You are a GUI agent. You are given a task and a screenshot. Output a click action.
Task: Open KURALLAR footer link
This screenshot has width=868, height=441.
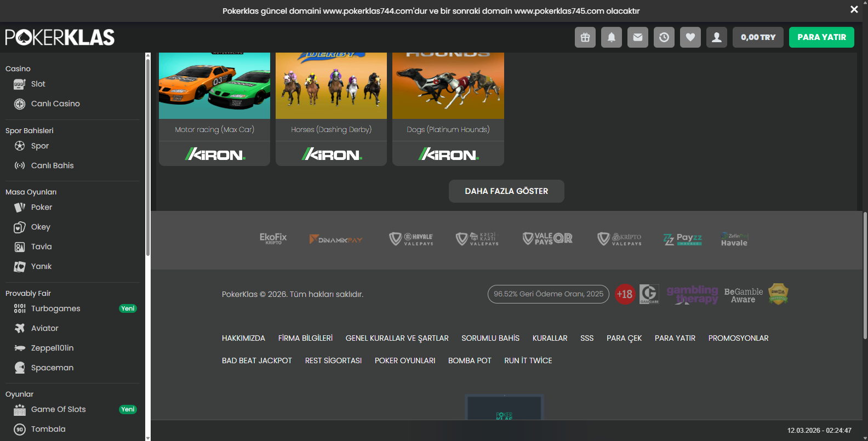point(550,338)
